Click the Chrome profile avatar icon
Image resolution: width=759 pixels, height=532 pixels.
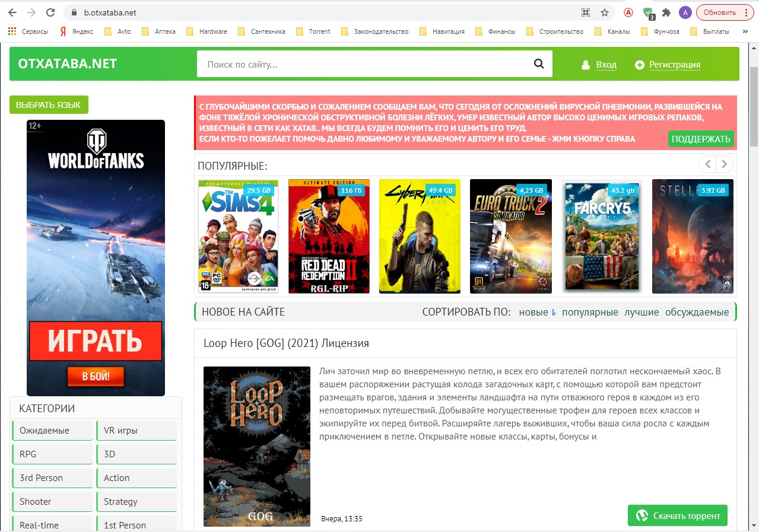(685, 12)
